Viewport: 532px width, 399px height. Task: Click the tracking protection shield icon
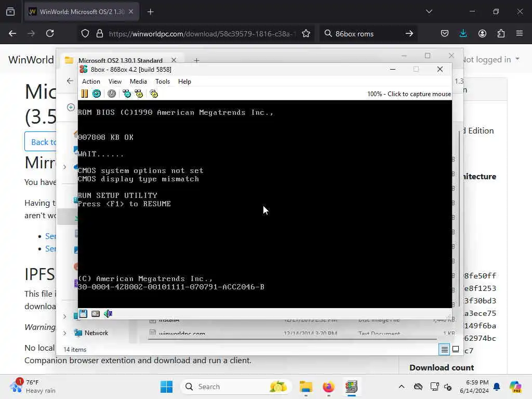click(85, 33)
